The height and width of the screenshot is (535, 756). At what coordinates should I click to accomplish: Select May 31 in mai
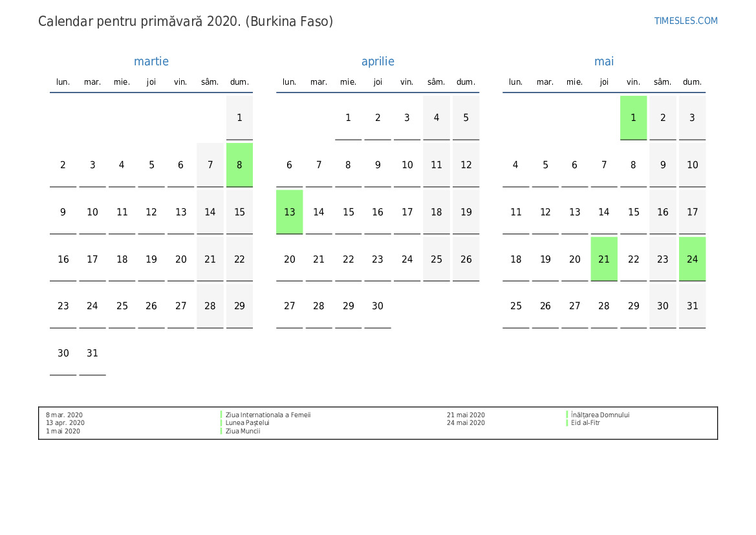click(x=692, y=306)
